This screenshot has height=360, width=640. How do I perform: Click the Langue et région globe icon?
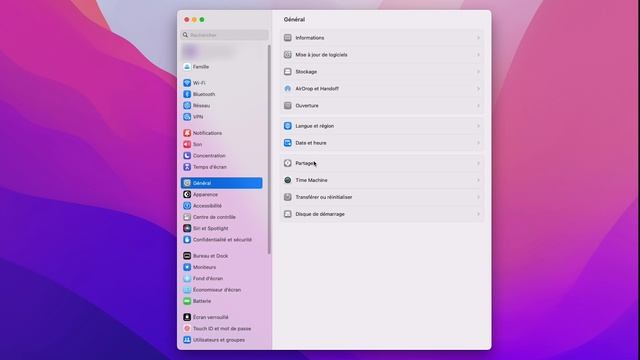288,126
